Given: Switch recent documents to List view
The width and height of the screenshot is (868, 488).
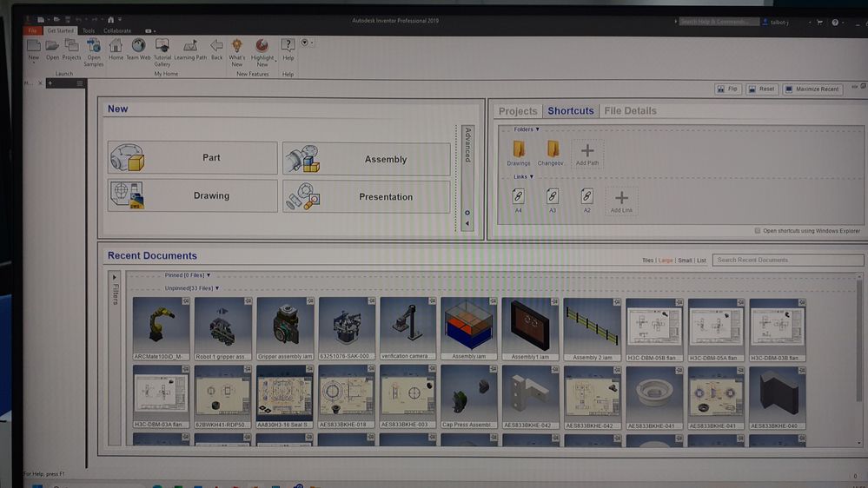Looking at the screenshot, I should click(x=701, y=260).
